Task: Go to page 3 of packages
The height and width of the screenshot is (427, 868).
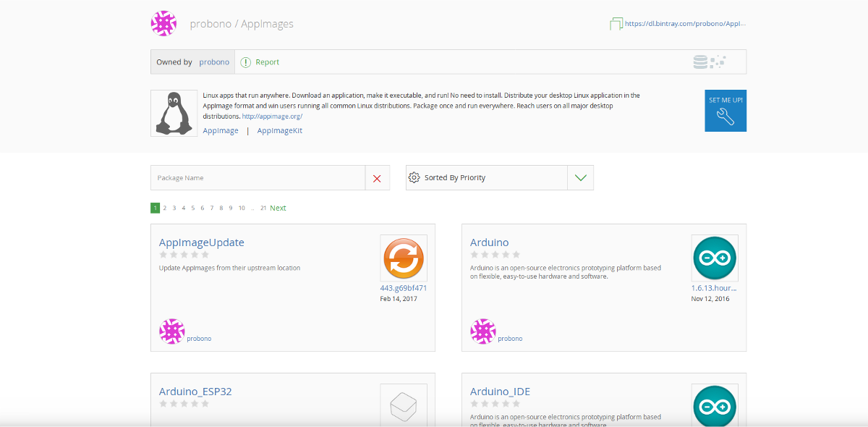Action: (174, 208)
